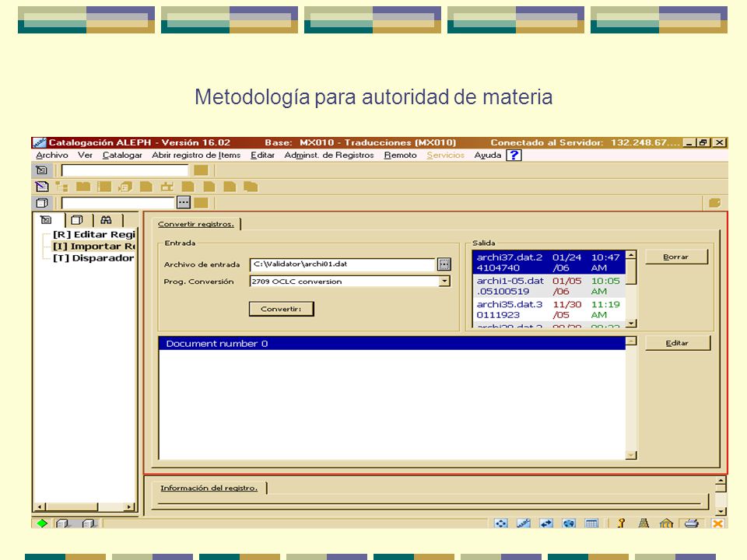747x560 pixels.
Task: Click the blue swap-arrows icon in status bar
Action: [x=546, y=523]
